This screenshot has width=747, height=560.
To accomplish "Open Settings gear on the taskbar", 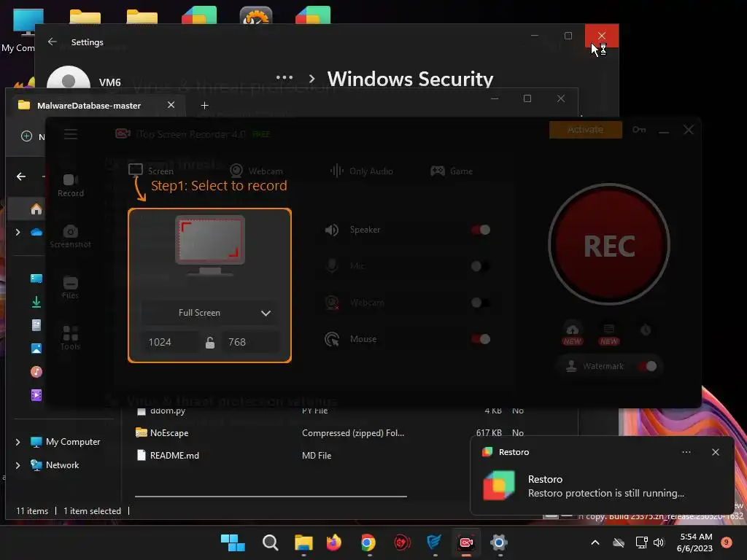I will (499, 542).
